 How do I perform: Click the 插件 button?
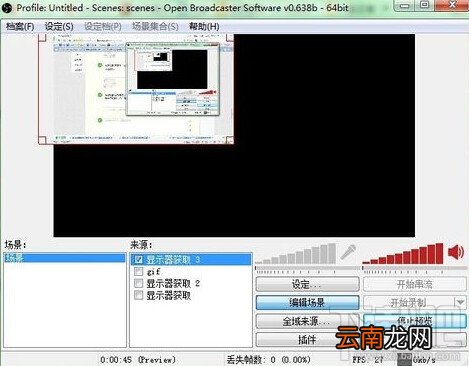[307, 340]
